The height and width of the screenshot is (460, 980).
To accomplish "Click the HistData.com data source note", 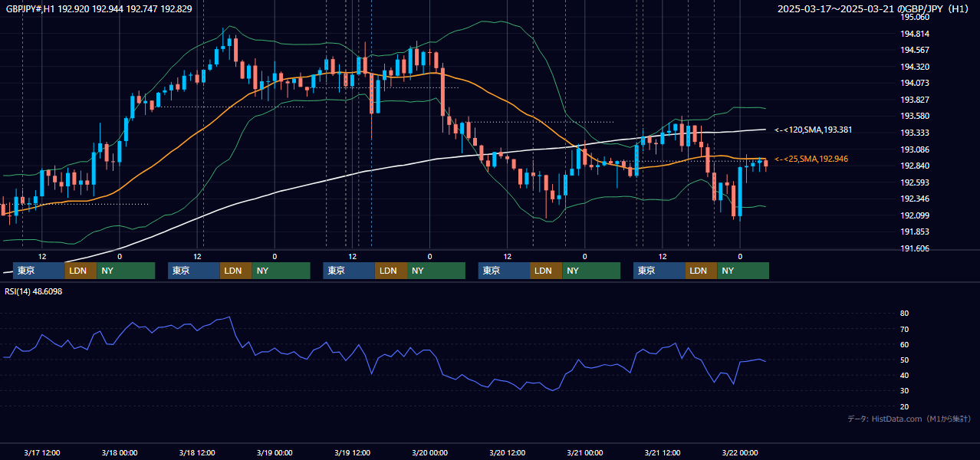I will [x=909, y=419].
